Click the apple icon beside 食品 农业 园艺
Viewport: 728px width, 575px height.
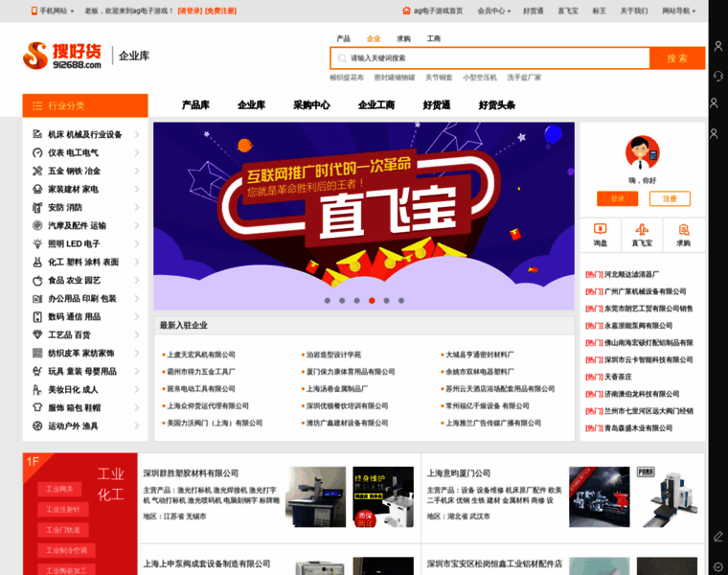tap(37, 281)
